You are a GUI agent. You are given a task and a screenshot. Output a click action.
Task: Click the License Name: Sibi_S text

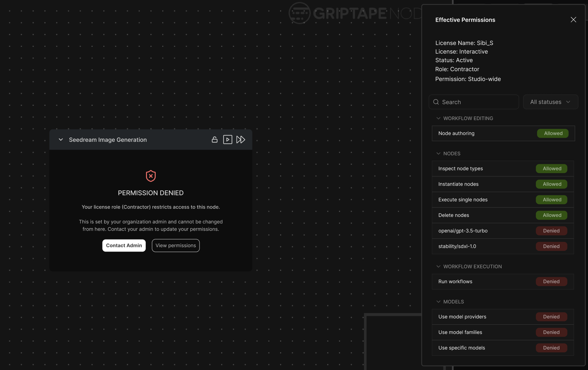pyautogui.click(x=464, y=43)
